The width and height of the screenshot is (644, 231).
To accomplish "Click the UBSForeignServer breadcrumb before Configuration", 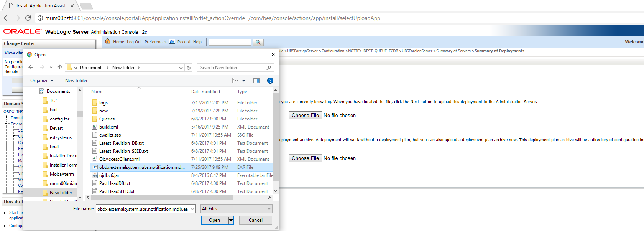I will coord(302,51).
